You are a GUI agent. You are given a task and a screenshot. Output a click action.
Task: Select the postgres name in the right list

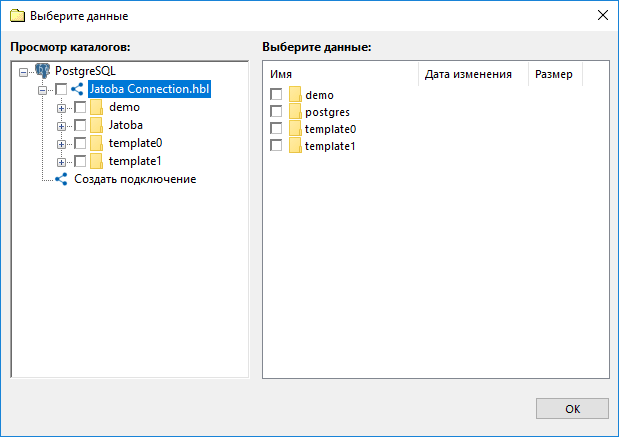[x=327, y=112]
